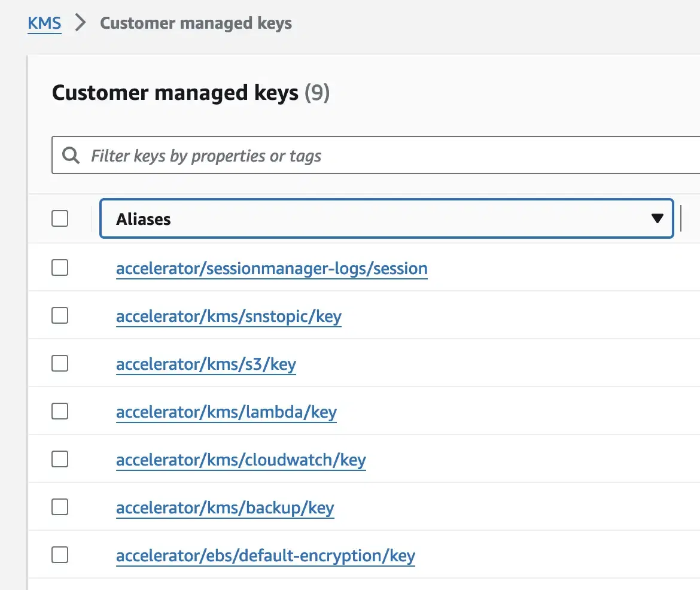Sort by the Aliases column header
This screenshot has height=590, width=700.
[386, 218]
